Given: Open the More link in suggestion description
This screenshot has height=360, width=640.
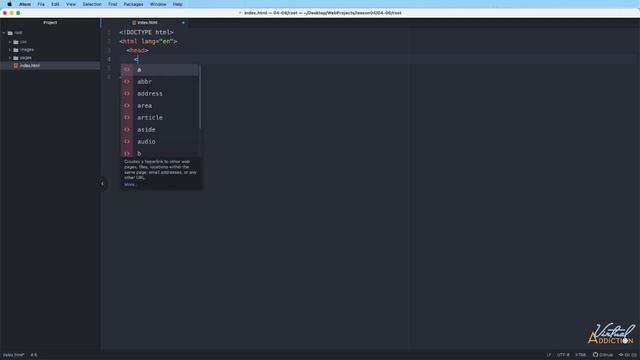Looking at the screenshot, I should click(x=130, y=184).
